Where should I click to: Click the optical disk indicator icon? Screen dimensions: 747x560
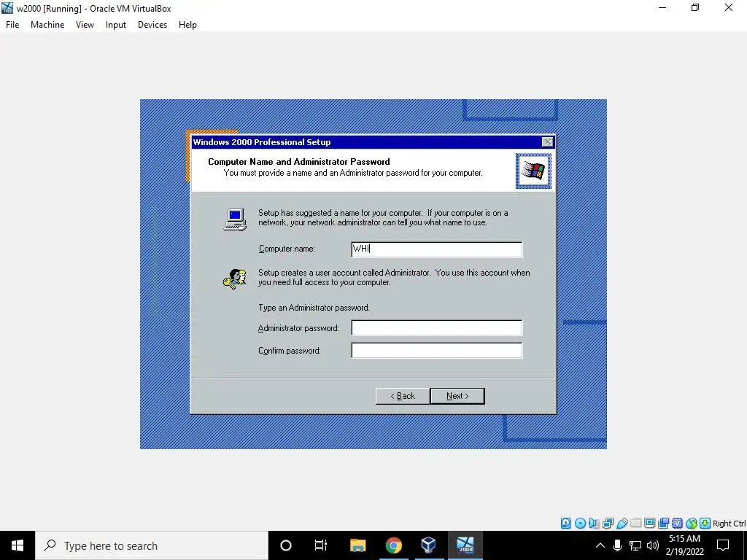point(580,524)
